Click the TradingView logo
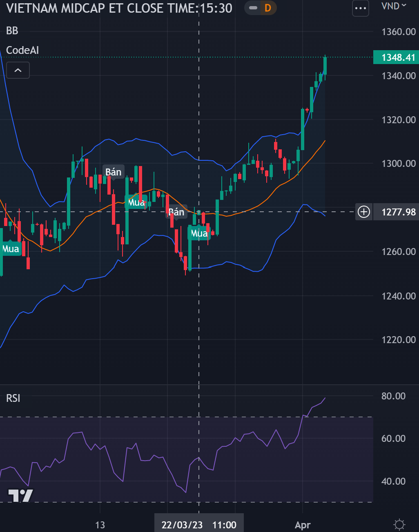Image resolution: width=419 pixels, height=532 pixels. point(20,495)
